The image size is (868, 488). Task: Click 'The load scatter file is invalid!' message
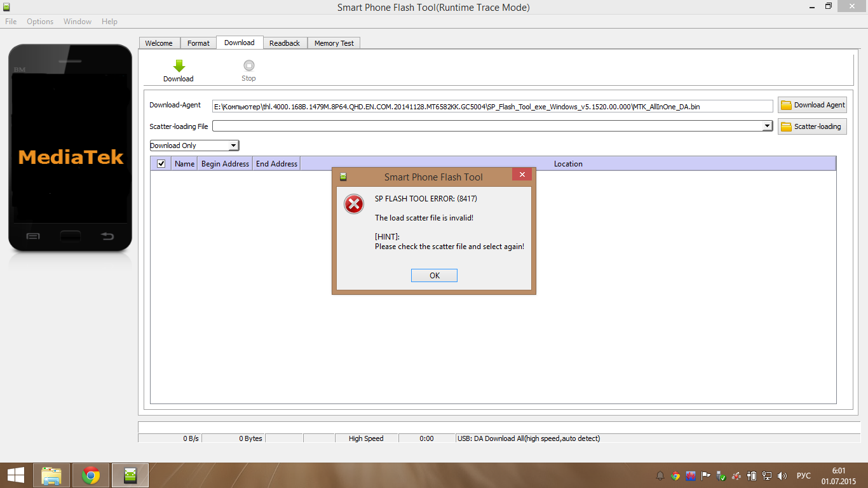coord(424,218)
